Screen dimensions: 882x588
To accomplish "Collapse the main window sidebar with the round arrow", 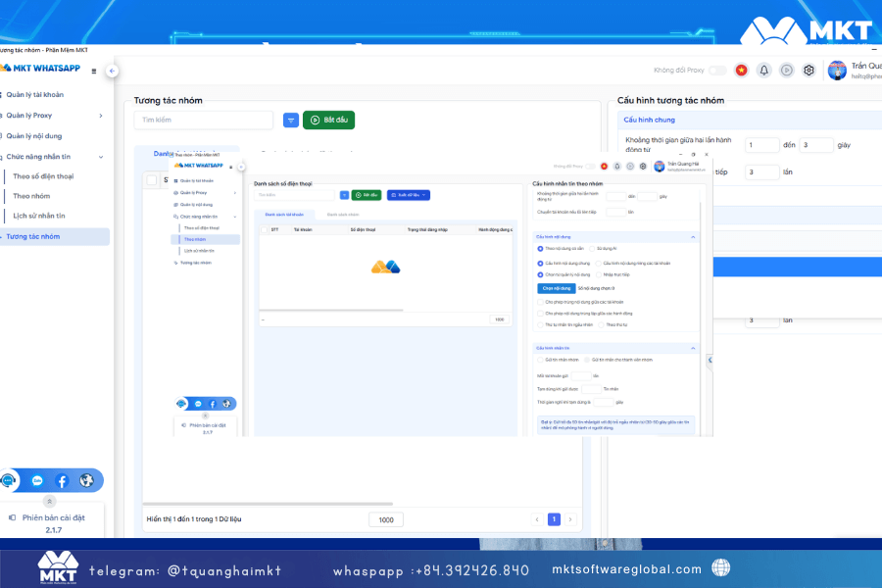I will coord(112,71).
